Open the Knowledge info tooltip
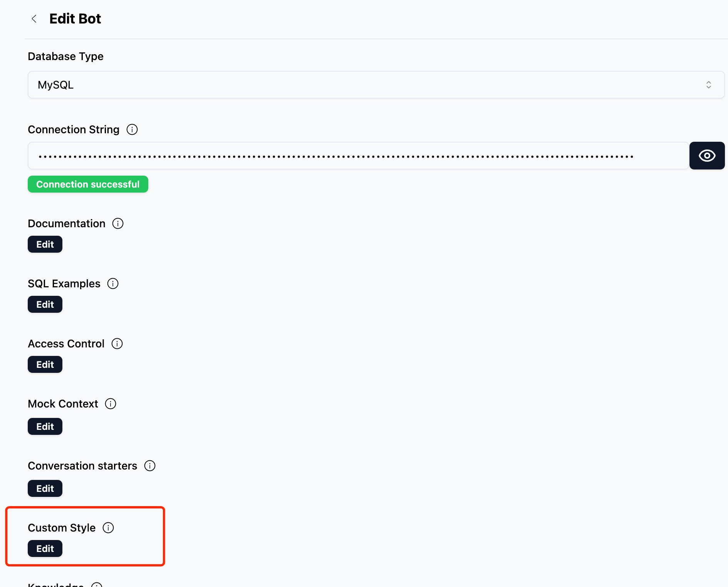Viewport: 728px width, 587px height. [97, 585]
